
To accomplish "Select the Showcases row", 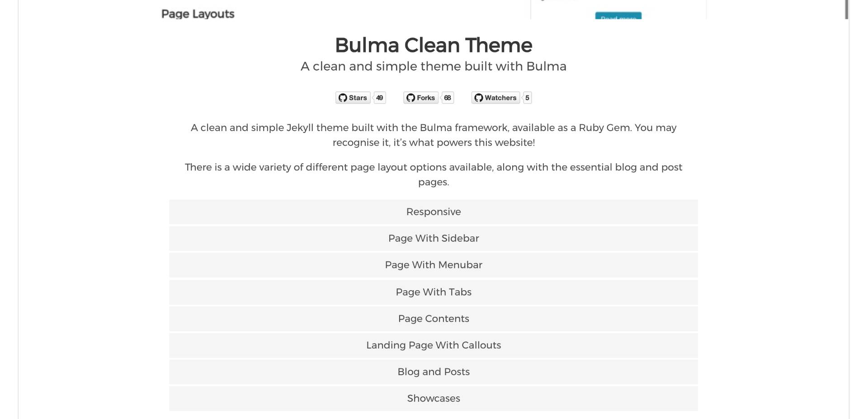I will [434, 399].
